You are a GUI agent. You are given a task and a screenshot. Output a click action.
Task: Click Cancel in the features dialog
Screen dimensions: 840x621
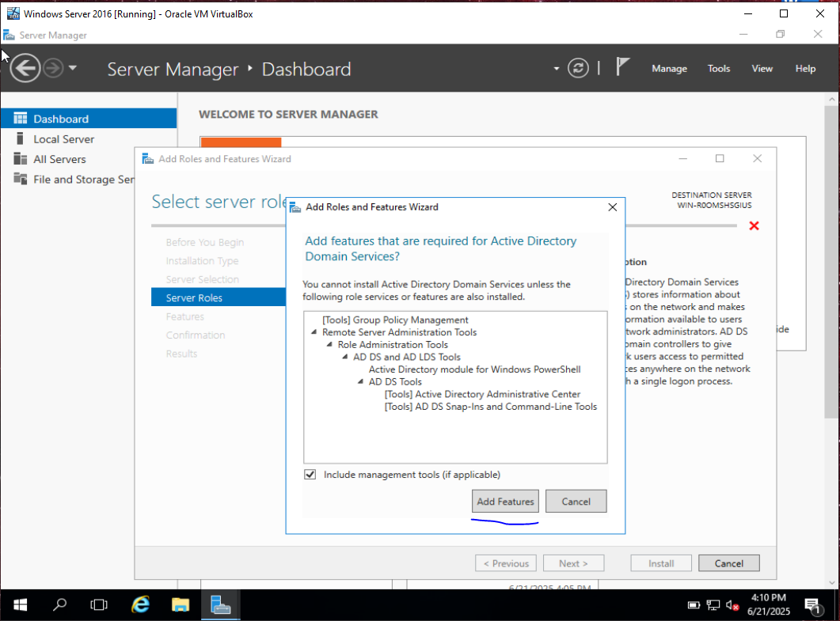tap(576, 502)
